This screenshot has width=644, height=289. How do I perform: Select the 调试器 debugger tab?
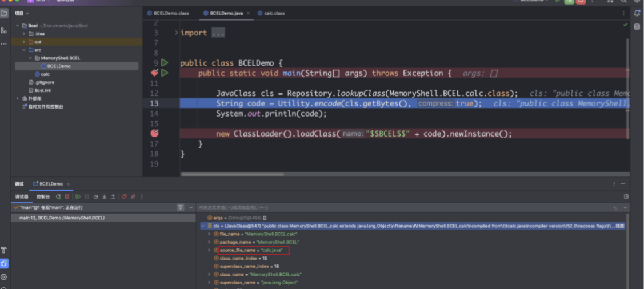21,196
